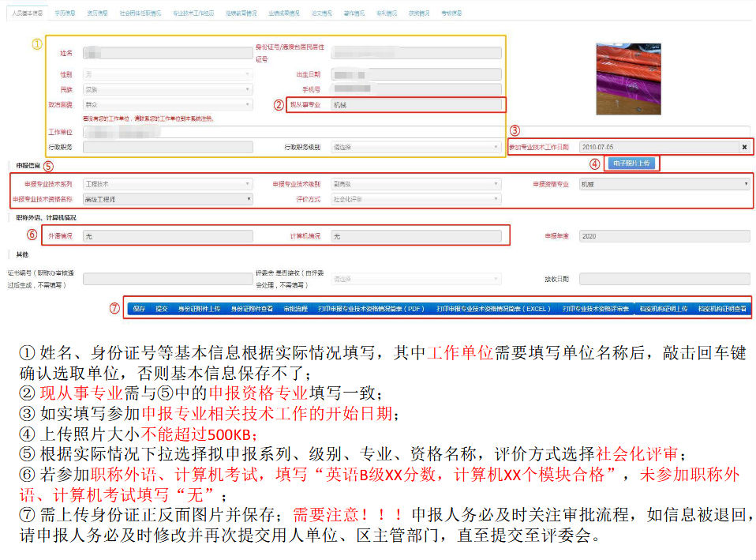Viewport: 756px width, 560px height.
Task: Open the 申报专业技术资格名称 dropdown
Action: pos(168,199)
